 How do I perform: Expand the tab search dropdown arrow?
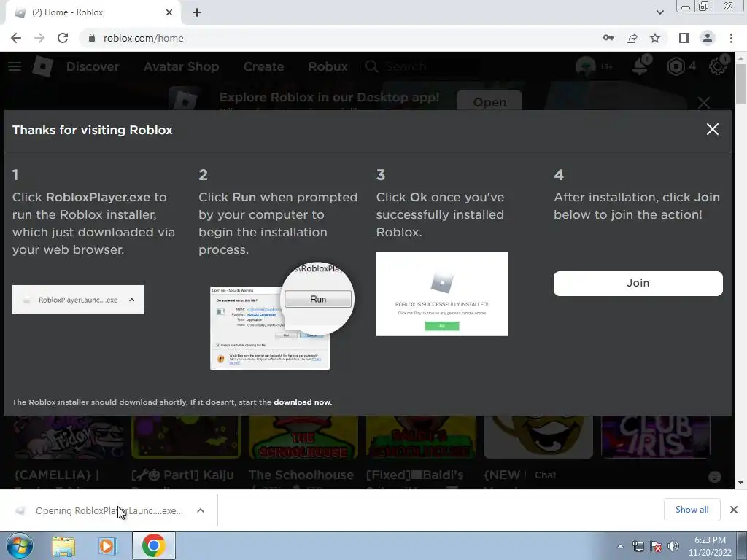[659, 12]
